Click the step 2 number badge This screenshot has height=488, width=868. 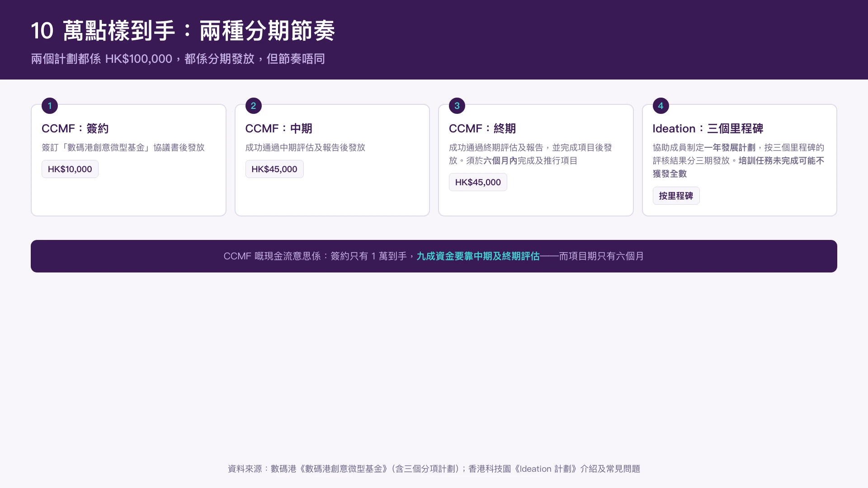[x=253, y=106]
